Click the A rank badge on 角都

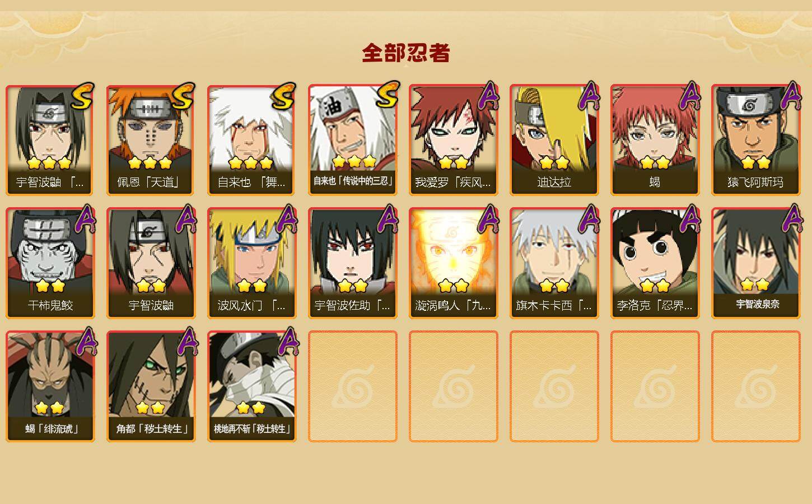click(185, 342)
